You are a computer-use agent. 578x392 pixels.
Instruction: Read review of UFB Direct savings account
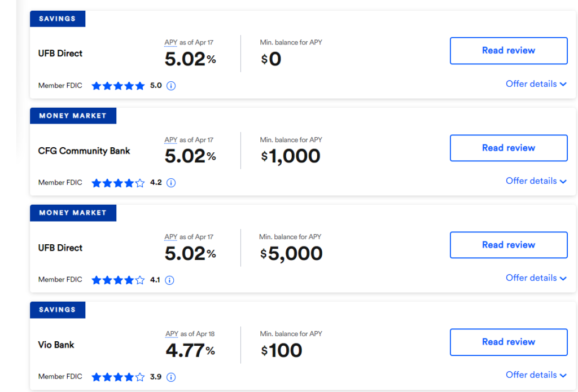(508, 51)
